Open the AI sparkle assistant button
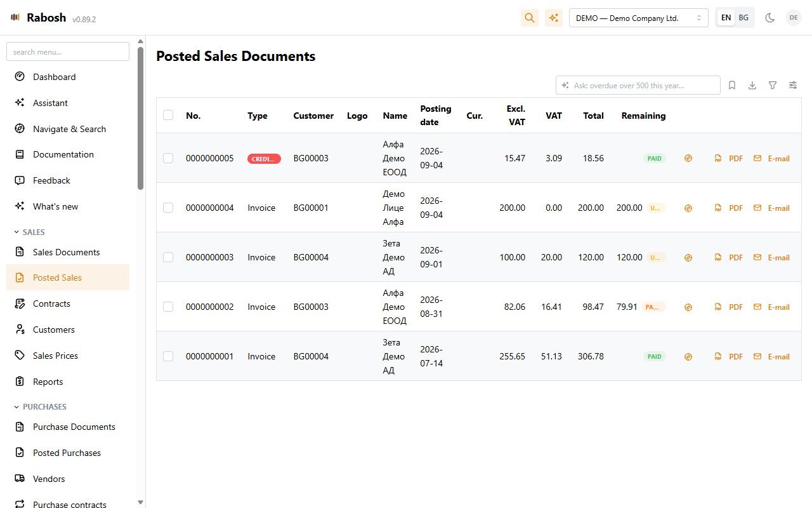 (554, 18)
